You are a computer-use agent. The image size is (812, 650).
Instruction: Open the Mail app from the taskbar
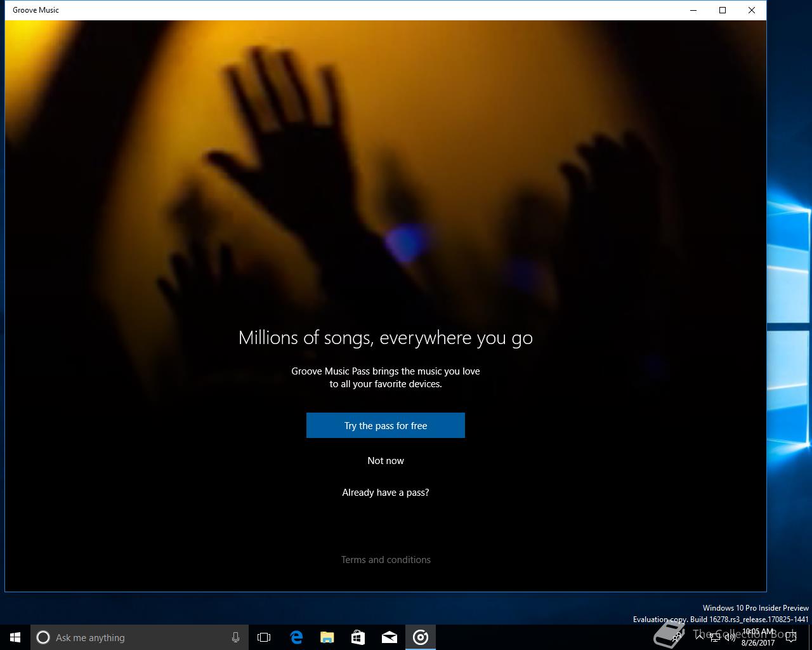tap(390, 637)
